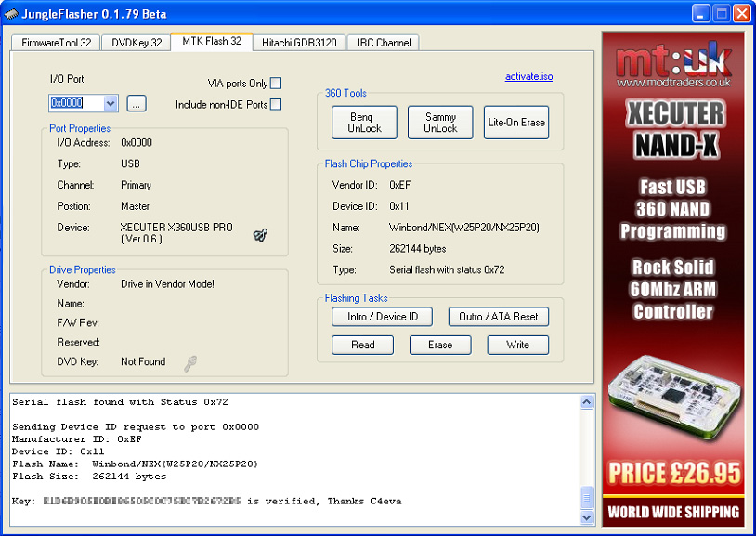
Task: Click the log scrollbar thumb
Action: pyautogui.click(x=586, y=498)
